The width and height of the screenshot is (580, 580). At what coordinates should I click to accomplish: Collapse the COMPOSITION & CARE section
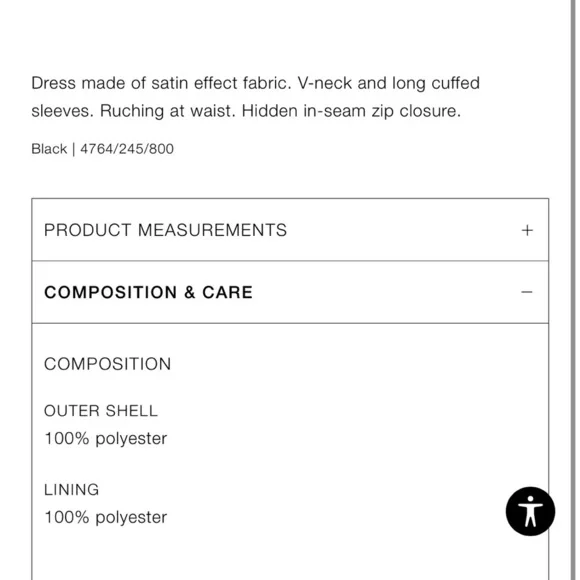tap(290, 292)
